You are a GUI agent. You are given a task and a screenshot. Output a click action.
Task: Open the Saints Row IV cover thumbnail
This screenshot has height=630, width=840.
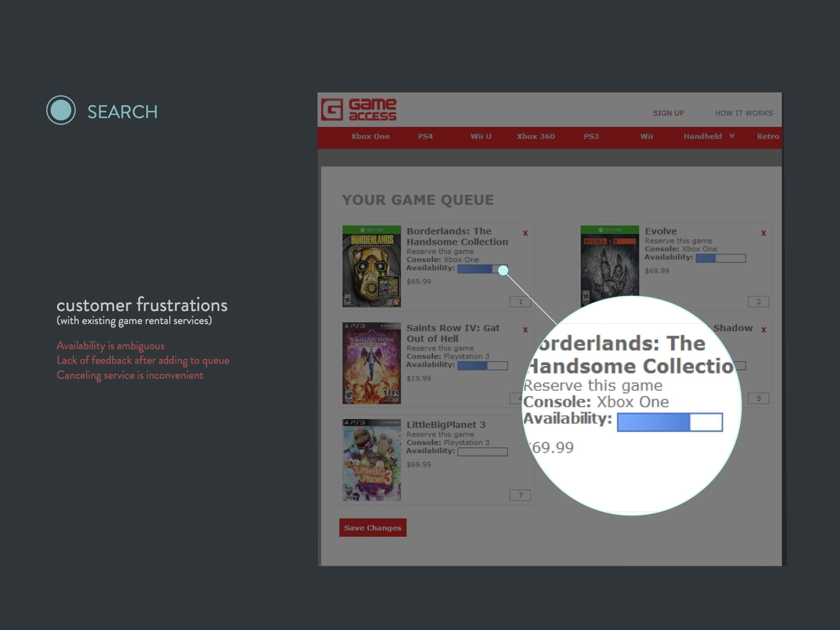coord(371,363)
